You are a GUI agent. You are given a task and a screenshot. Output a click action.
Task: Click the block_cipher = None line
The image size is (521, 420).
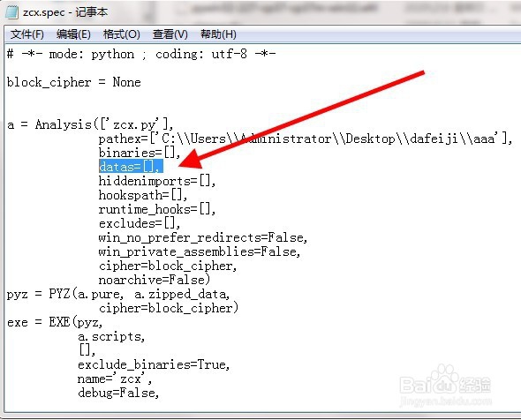point(74,82)
